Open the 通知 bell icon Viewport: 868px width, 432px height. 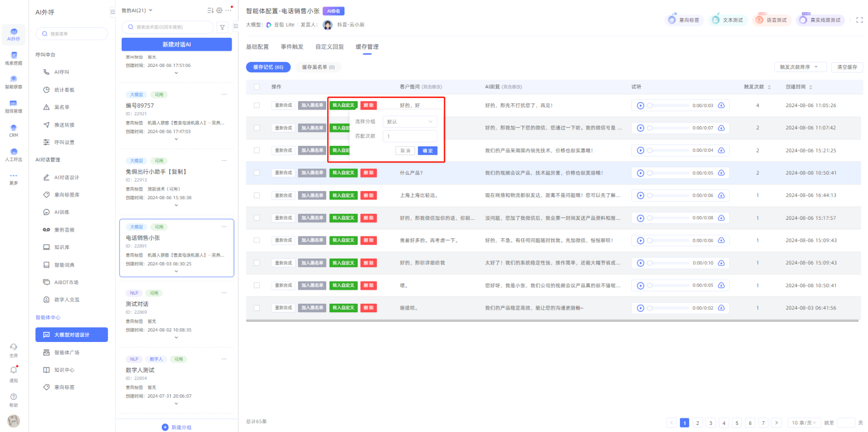pyautogui.click(x=14, y=371)
